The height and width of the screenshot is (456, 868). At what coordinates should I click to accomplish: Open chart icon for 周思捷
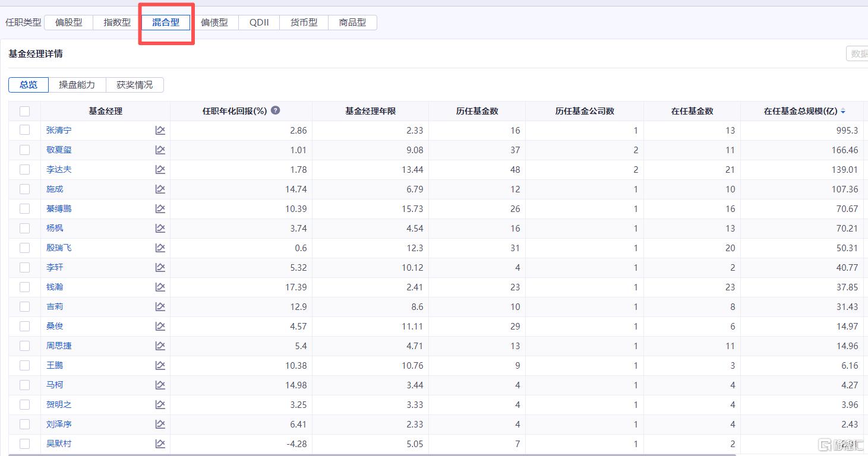click(x=160, y=346)
